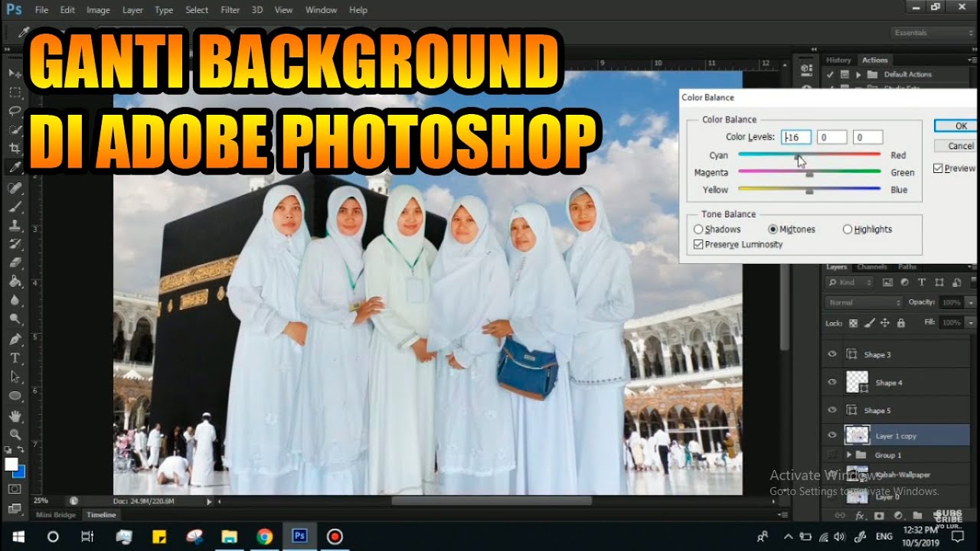This screenshot has height=551, width=980.
Task: Click Lock transparent pixels icon
Action: [854, 323]
